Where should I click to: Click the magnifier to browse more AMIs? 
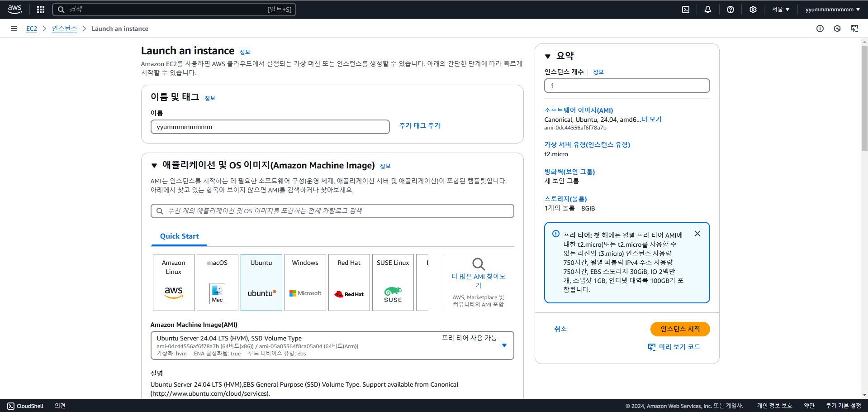479,264
